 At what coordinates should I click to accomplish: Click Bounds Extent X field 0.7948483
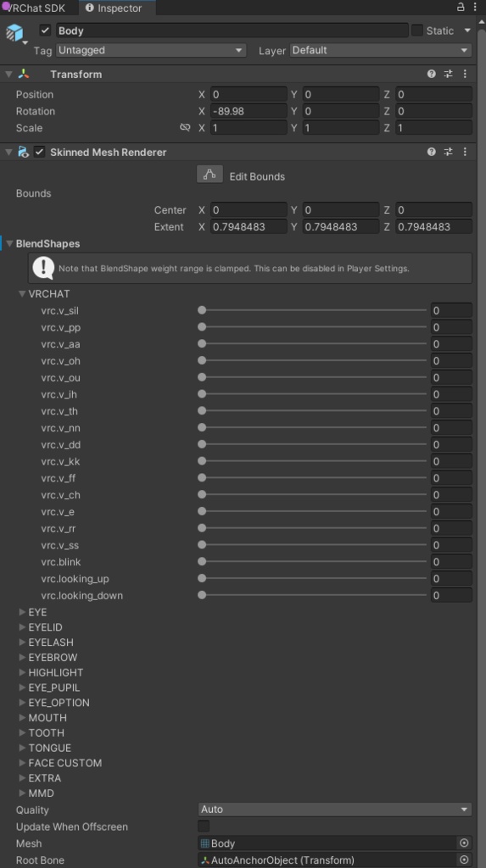[249, 227]
